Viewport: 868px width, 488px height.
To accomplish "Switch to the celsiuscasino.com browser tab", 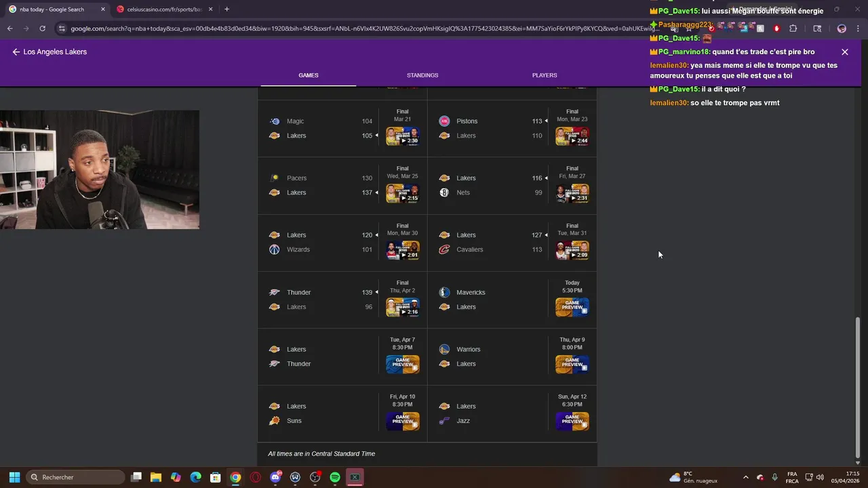I will point(163,9).
